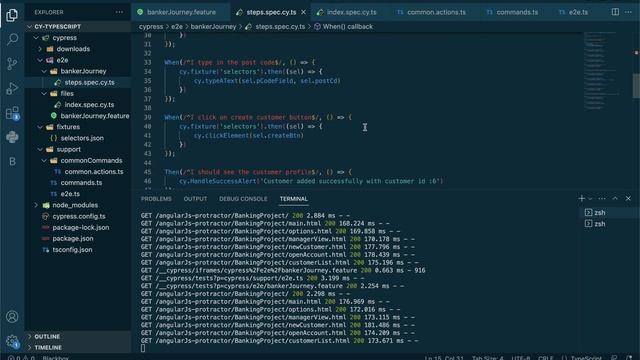Select the Terminal panel tab

coord(293,199)
